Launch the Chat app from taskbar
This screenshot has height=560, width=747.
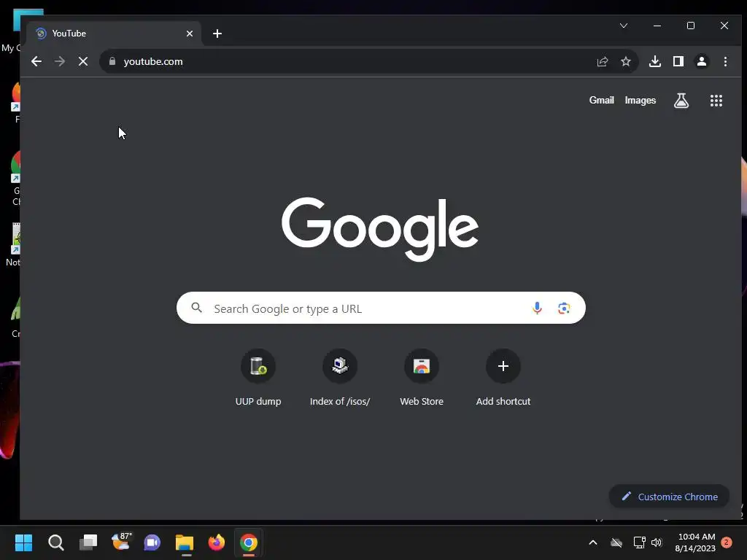click(152, 542)
